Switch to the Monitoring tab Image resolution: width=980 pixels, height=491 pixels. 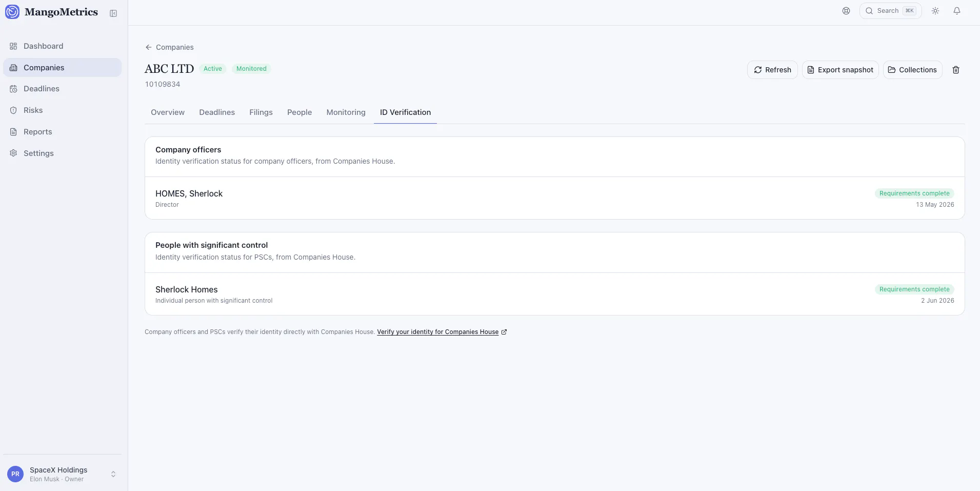(x=346, y=112)
